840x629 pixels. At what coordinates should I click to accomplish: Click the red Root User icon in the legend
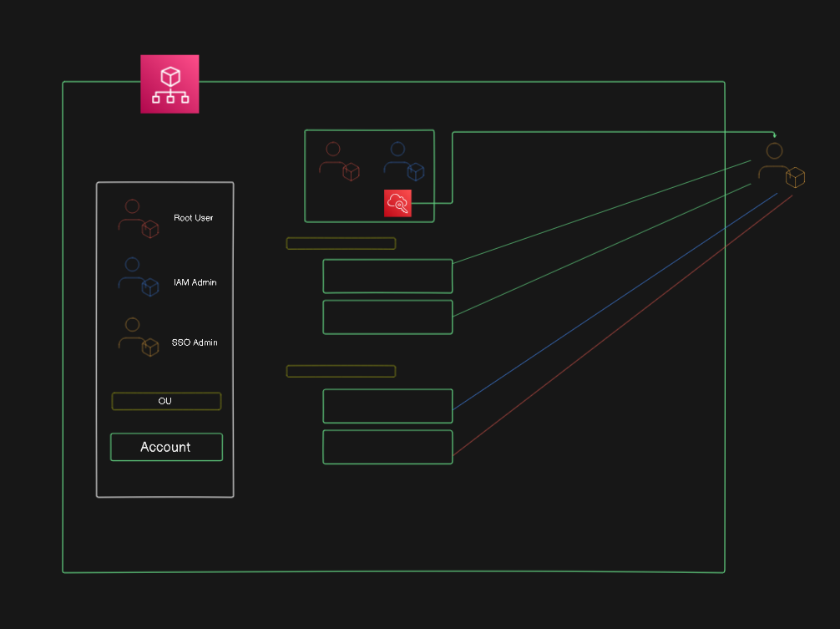tap(139, 219)
